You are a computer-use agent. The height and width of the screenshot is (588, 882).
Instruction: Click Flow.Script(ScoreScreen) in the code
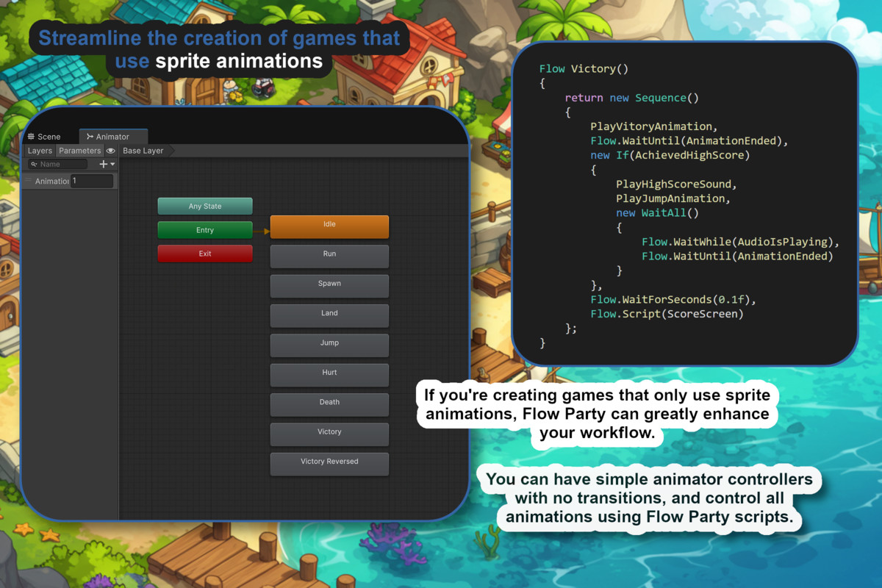tap(667, 314)
